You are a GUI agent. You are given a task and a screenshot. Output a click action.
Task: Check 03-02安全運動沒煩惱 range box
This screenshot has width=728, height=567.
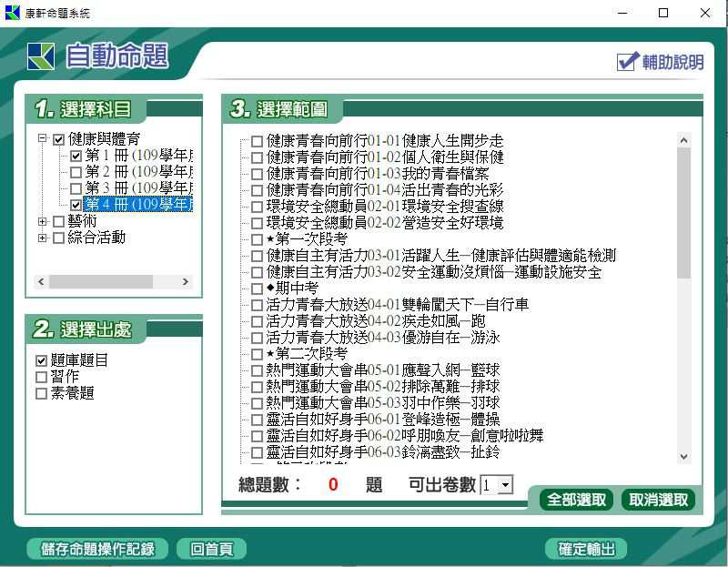[257, 272]
